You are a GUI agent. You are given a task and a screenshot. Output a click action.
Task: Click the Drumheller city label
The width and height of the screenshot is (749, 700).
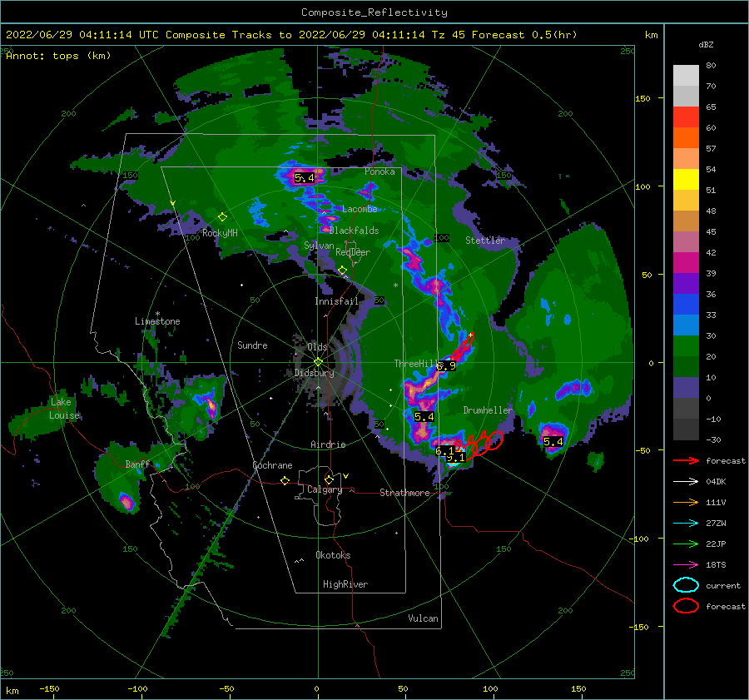click(488, 410)
